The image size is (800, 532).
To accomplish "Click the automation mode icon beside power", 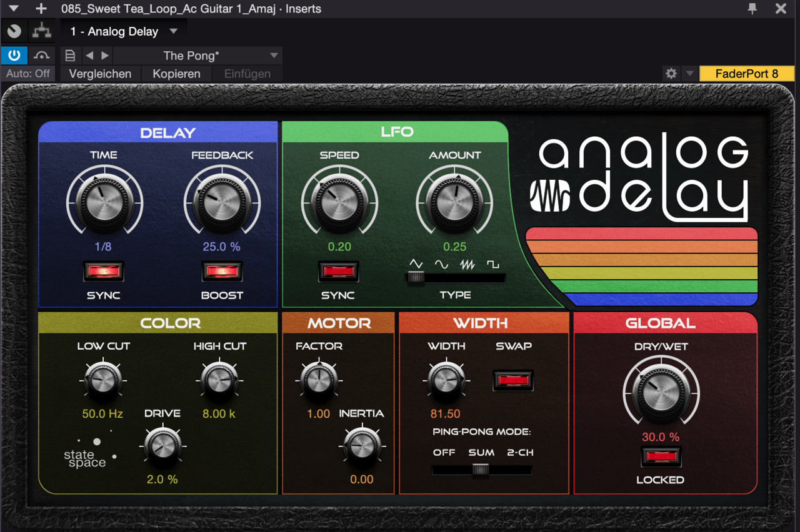I will click(x=41, y=56).
